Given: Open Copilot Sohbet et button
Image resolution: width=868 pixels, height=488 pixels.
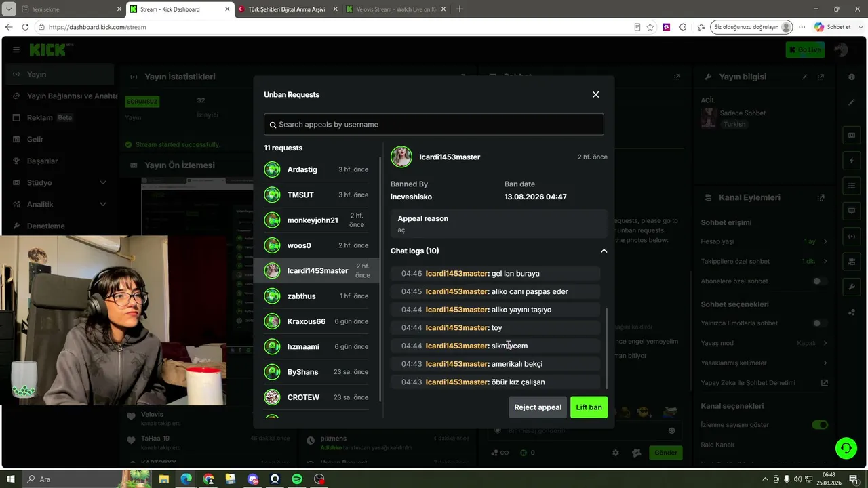Looking at the screenshot, I should coord(833,27).
